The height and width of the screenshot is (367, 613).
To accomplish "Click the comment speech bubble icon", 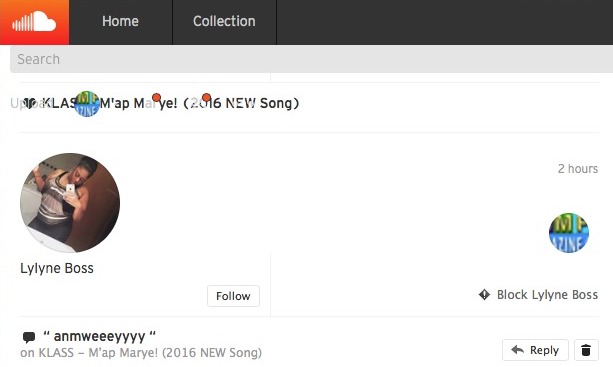I will tap(29, 337).
